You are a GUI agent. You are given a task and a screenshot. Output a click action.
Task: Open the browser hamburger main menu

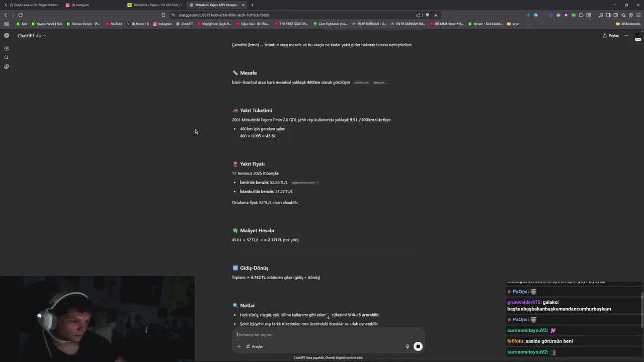[638, 15]
